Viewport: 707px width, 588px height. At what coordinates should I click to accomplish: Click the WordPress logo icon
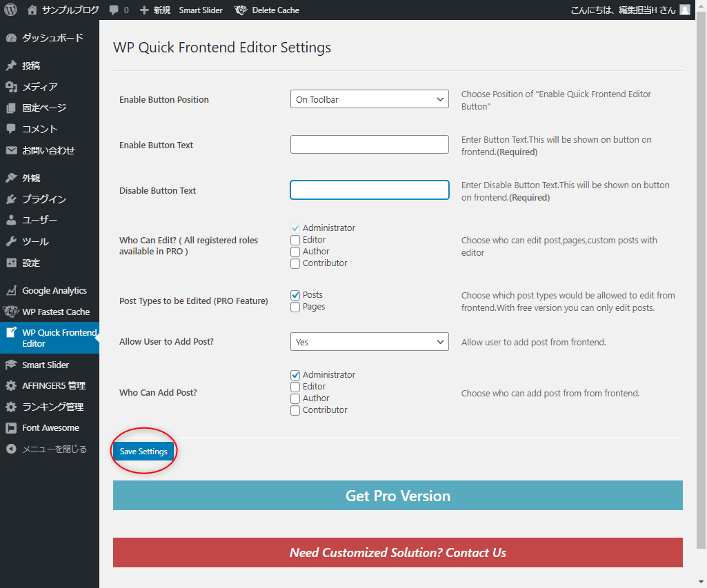[x=10, y=10]
